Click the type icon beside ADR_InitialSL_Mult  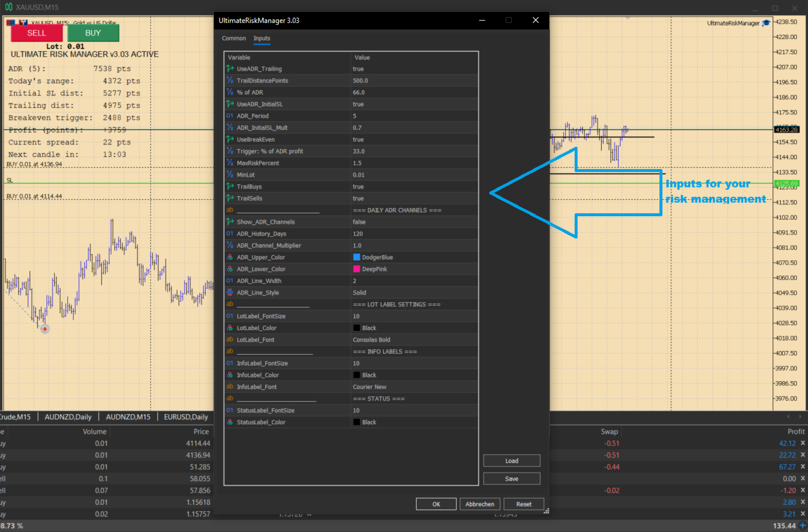230,128
